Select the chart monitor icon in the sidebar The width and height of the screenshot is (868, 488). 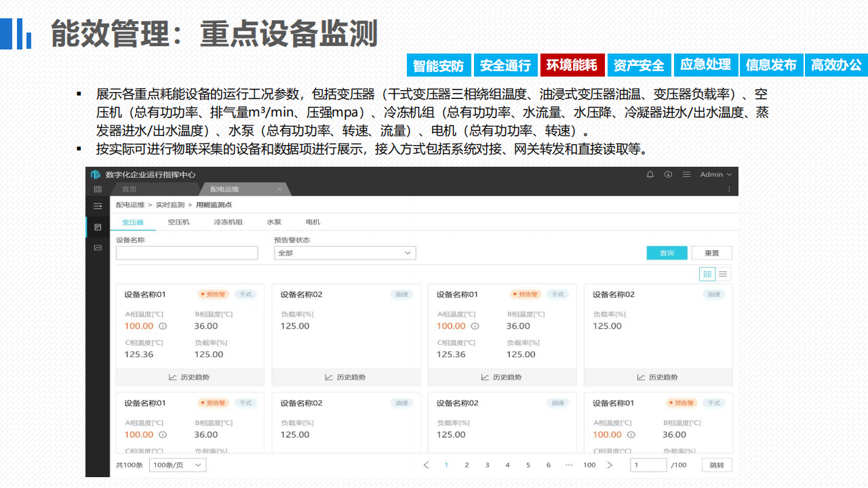(x=98, y=247)
